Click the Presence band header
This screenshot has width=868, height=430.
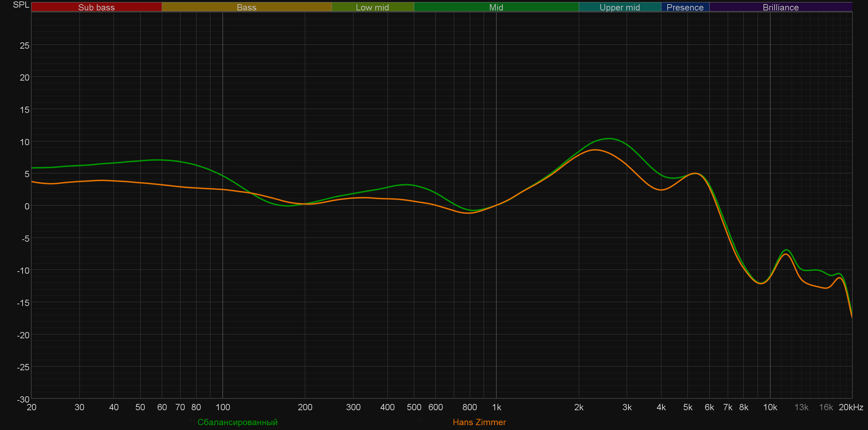click(x=685, y=7)
